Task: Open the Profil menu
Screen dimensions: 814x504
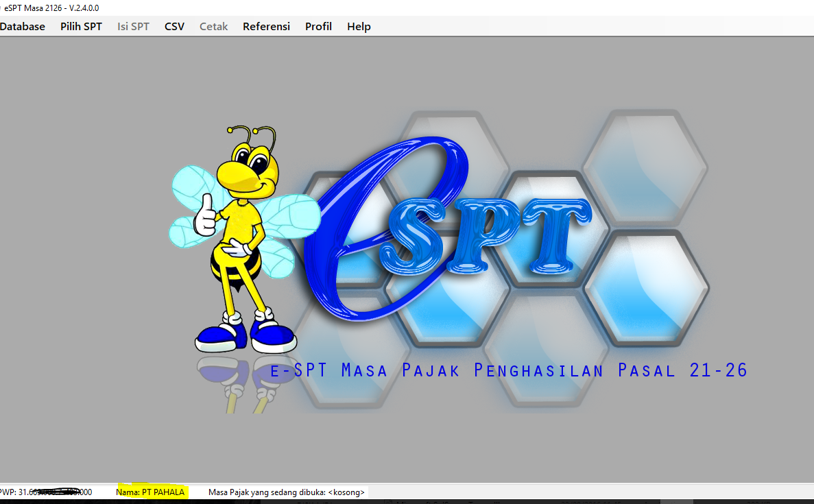Action: coord(318,27)
